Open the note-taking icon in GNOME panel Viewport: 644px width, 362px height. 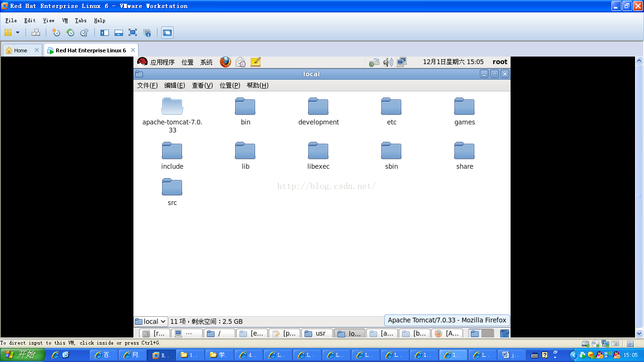coord(255,62)
